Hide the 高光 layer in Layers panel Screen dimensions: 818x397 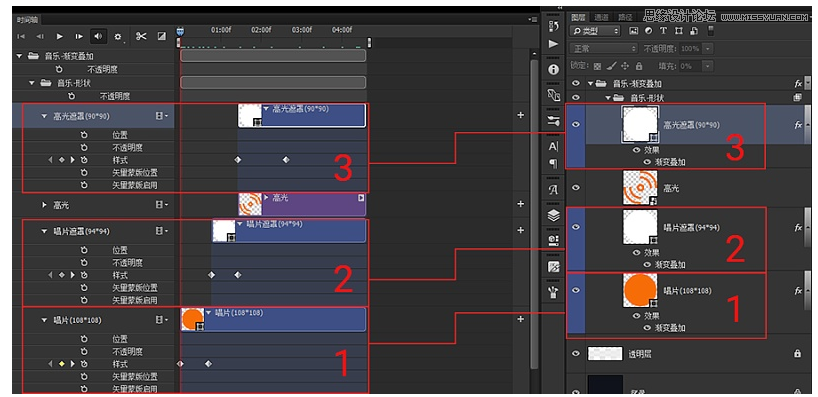576,187
